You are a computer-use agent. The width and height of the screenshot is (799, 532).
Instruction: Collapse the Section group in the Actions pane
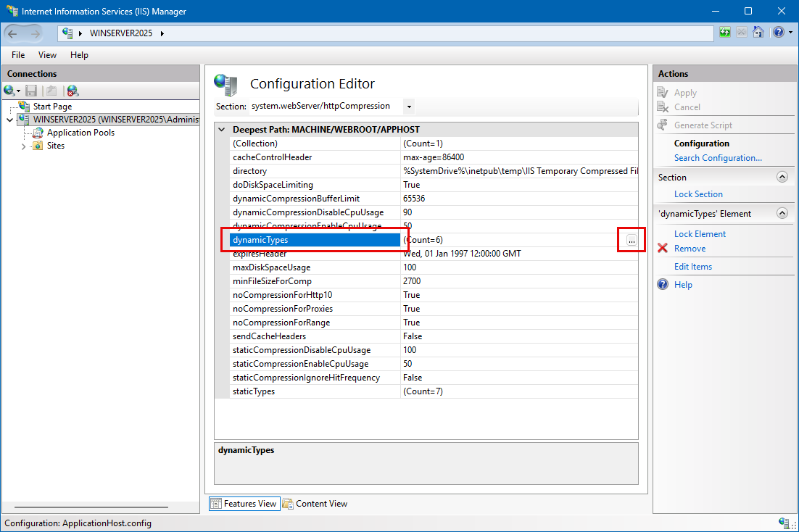point(782,177)
